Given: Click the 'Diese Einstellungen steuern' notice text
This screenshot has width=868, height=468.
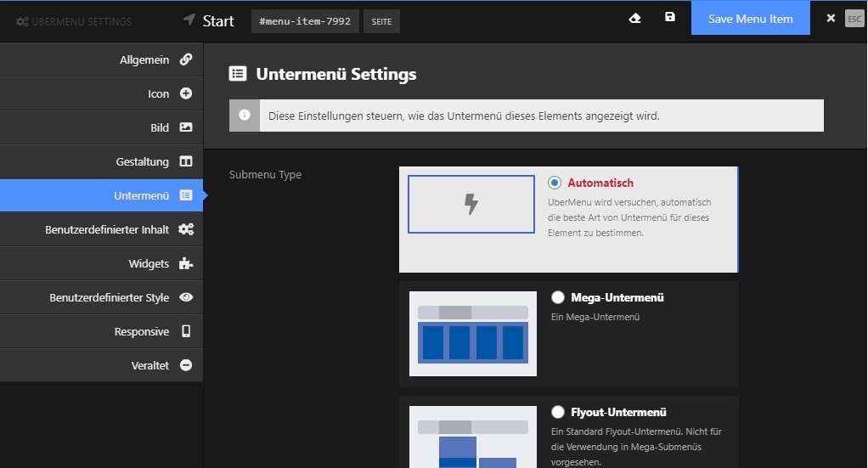Looking at the screenshot, I should click(x=464, y=116).
